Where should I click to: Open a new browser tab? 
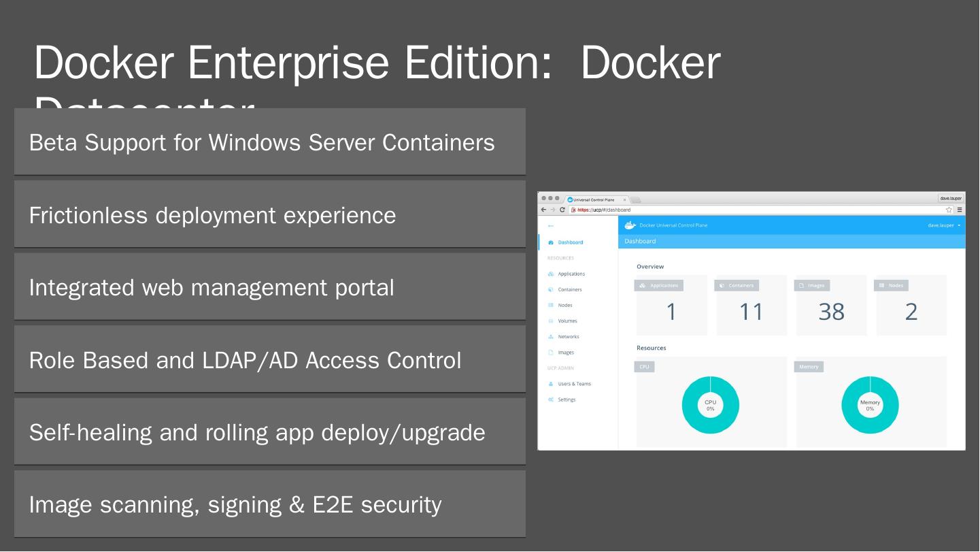pos(636,199)
